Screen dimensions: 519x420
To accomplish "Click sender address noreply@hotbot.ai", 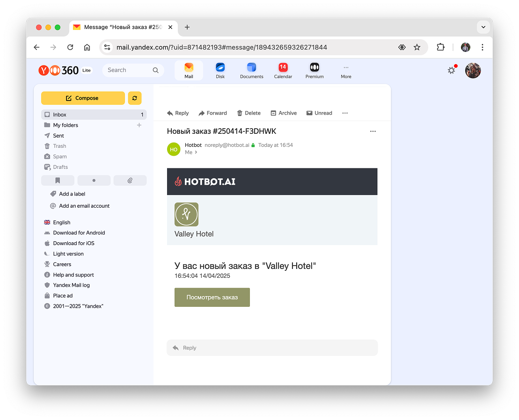I will pos(227,145).
